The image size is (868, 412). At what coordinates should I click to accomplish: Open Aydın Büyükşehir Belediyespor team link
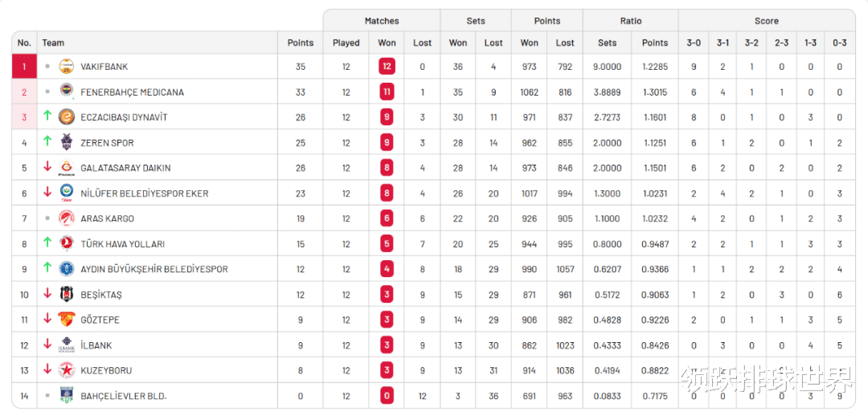coord(154,269)
